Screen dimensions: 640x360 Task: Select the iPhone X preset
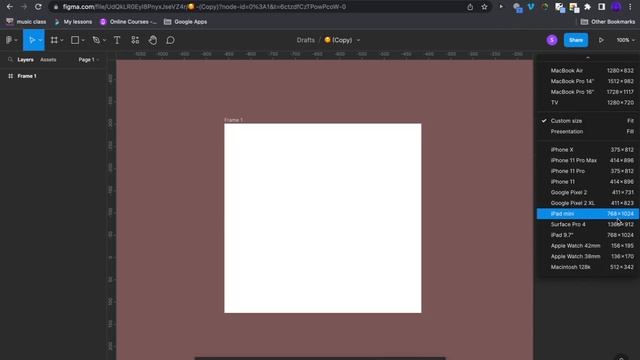point(588,150)
